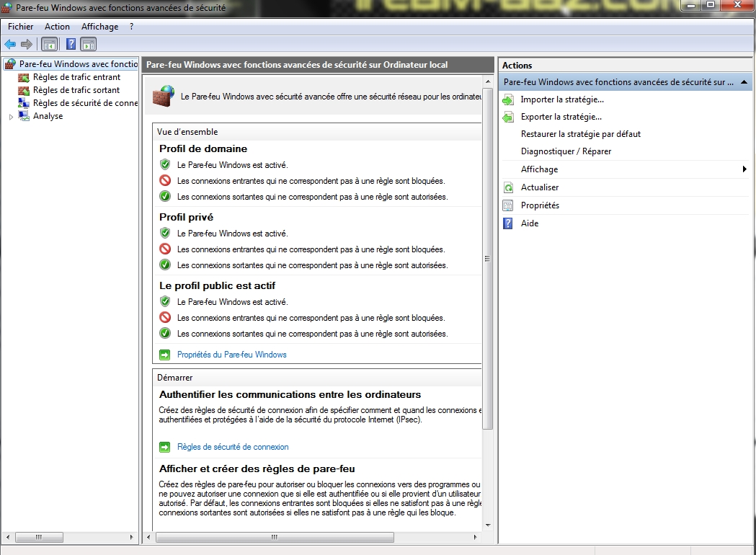This screenshot has width=756, height=555.
Task: Click the center pane scroll up arrow
Action: tap(488, 81)
